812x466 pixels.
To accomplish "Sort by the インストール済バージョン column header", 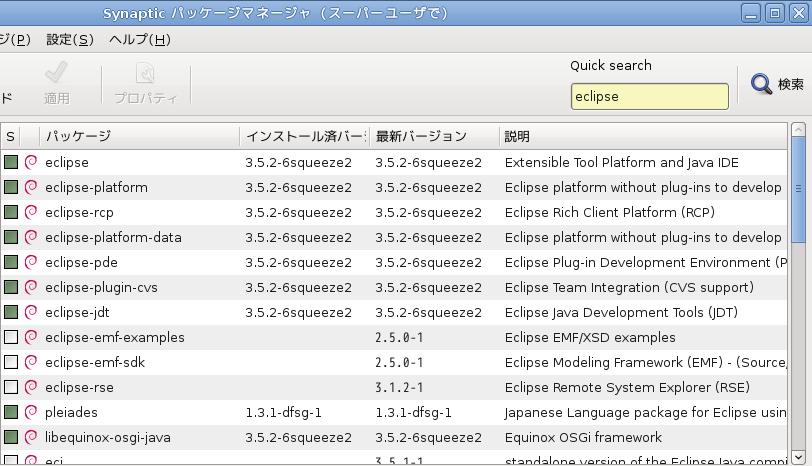I will click(x=305, y=136).
